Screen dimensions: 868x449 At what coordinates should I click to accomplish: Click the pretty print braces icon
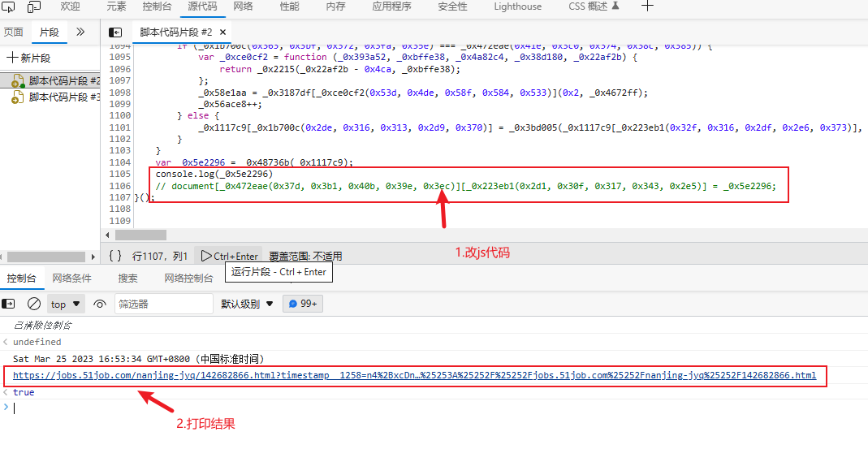point(114,256)
